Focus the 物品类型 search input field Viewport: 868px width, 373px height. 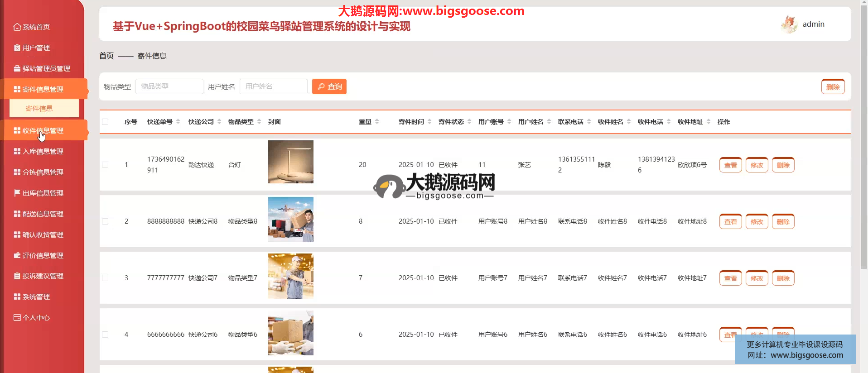tap(169, 86)
